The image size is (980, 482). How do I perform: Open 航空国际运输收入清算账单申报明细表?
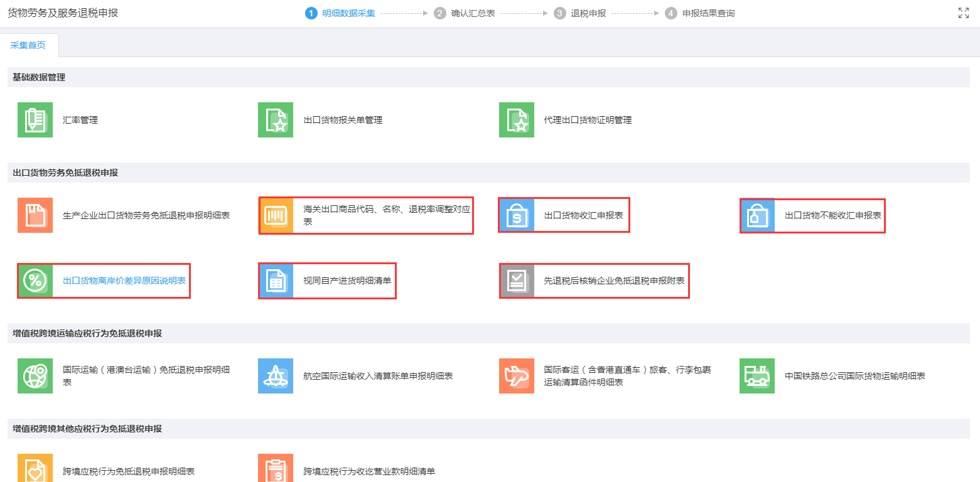(378, 376)
